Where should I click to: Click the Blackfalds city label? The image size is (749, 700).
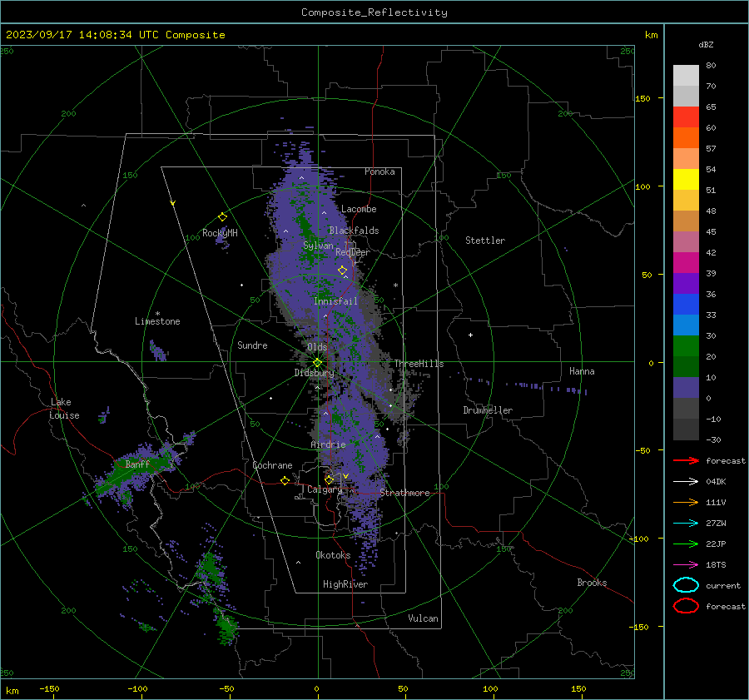354,231
